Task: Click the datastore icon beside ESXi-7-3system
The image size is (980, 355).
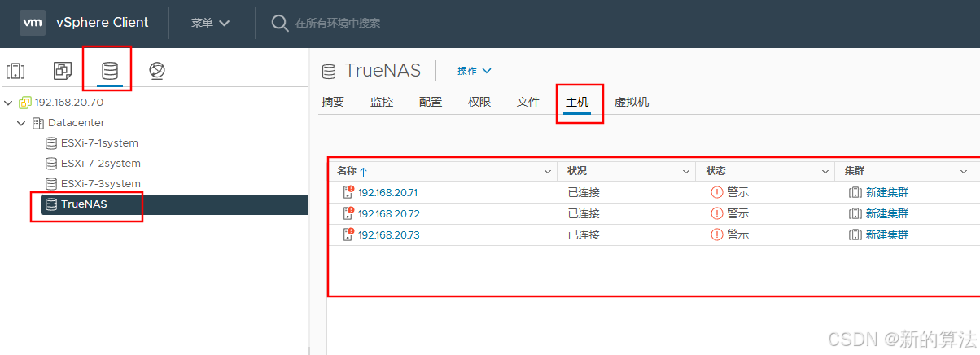Action: (51, 184)
